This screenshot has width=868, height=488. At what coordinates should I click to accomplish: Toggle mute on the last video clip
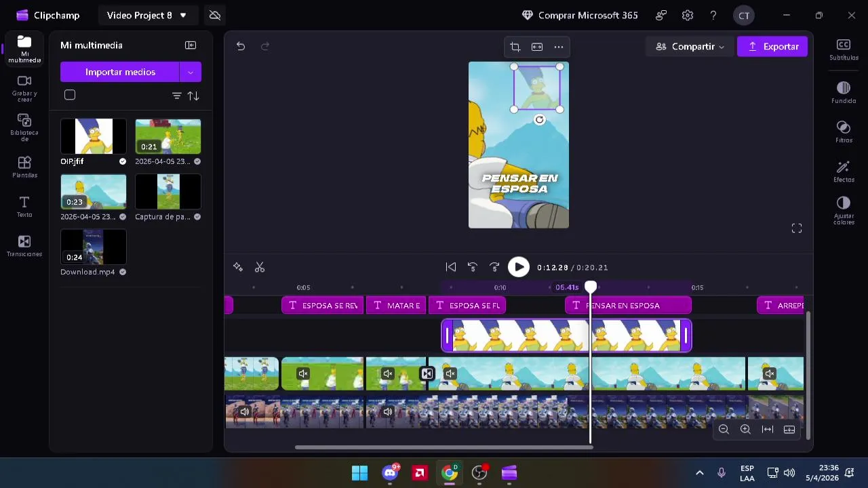769,373
